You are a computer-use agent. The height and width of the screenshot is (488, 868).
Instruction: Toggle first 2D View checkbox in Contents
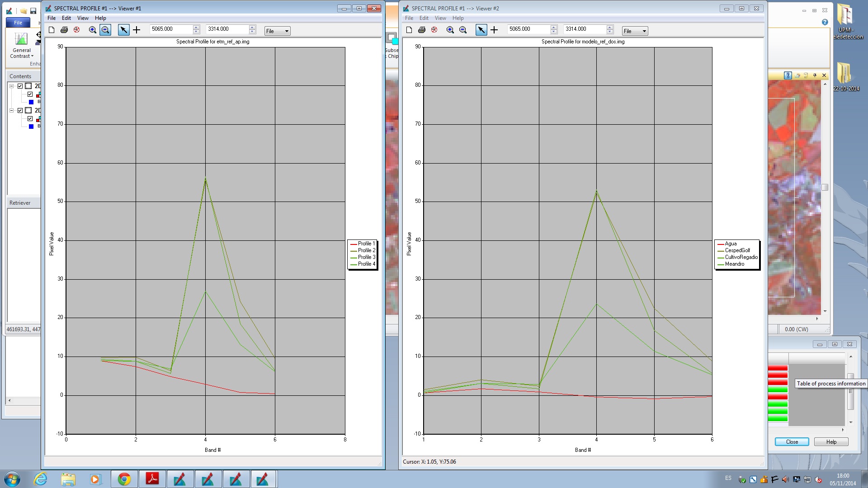[x=20, y=86]
